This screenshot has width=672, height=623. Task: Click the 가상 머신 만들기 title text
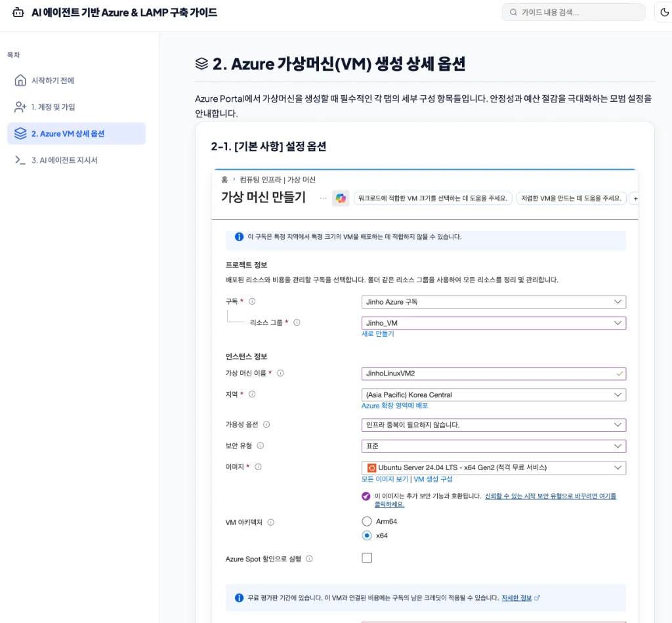263,197
